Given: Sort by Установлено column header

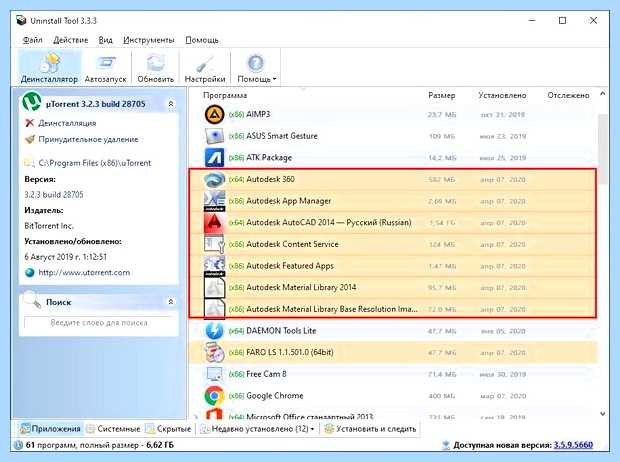Looking at the screenshot, I should [x=502, y=95].
